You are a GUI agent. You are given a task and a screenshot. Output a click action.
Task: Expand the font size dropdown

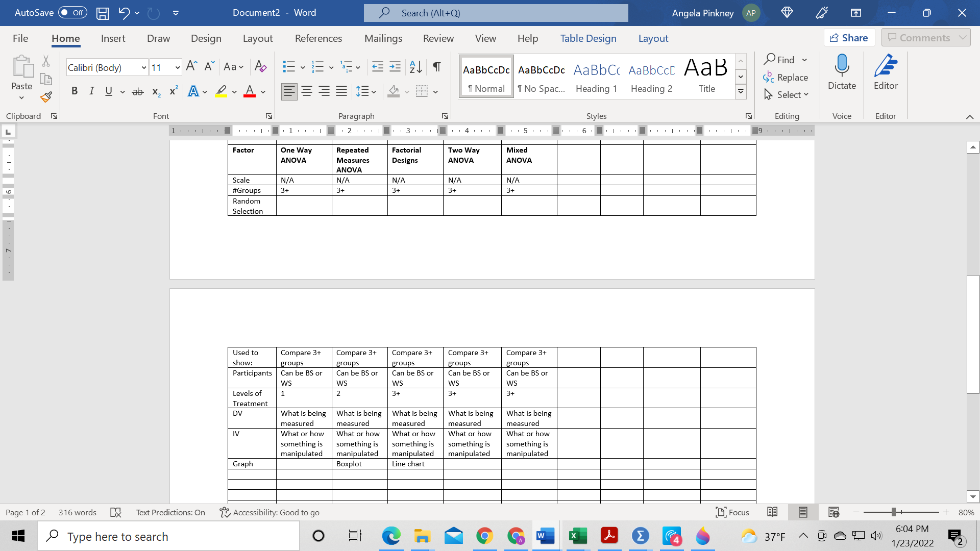[x=177, y=67]
